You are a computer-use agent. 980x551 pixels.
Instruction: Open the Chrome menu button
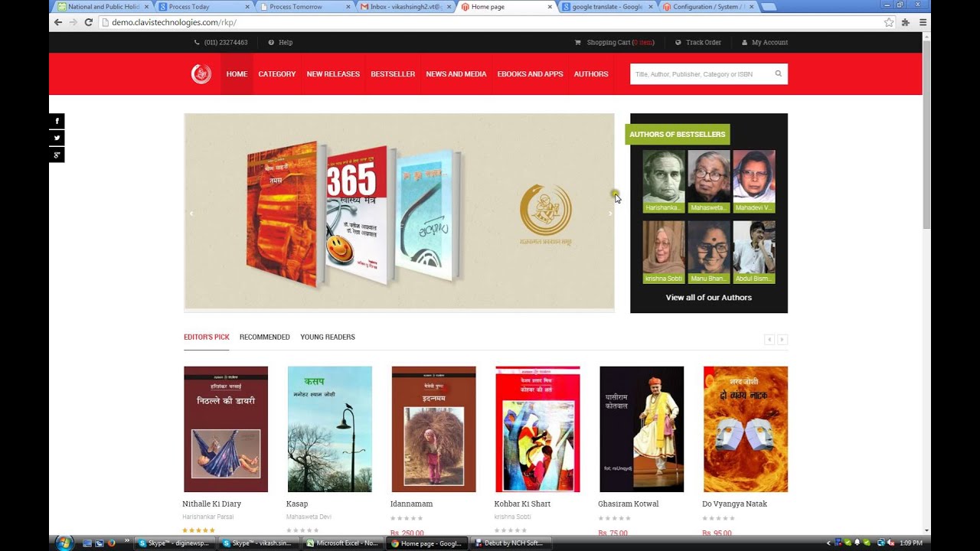923,22
